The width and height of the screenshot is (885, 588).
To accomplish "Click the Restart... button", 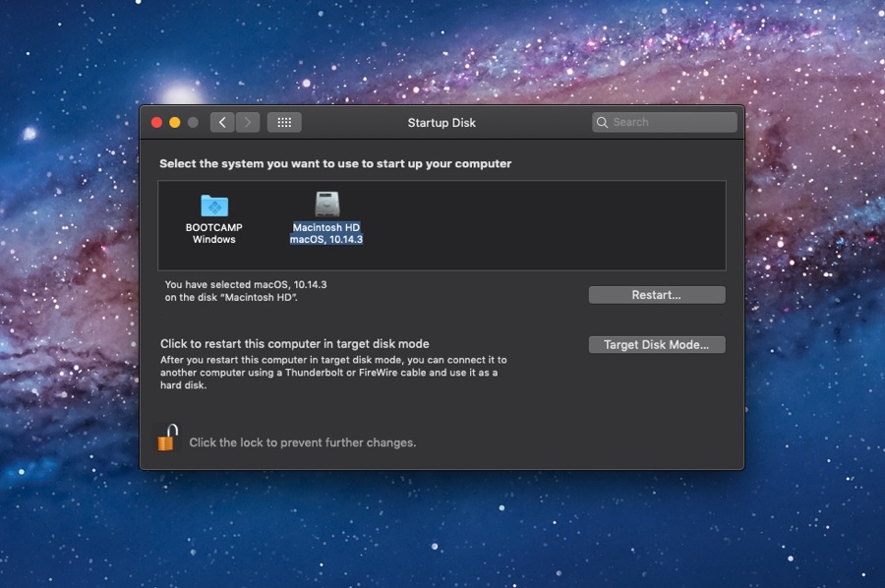I will [657, 295].
